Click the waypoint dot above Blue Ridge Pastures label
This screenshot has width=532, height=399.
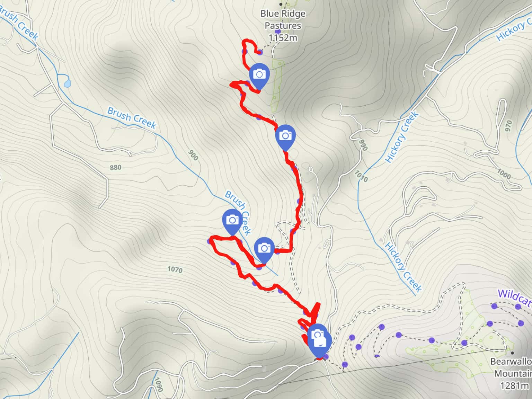click(x=281, y=4)
